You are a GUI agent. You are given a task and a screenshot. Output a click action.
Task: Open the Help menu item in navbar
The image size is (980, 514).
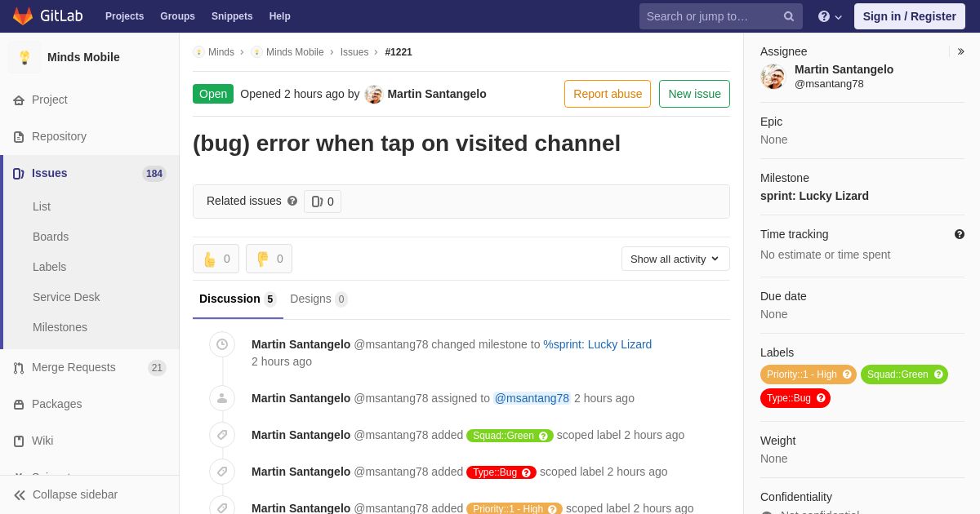tap(280, 16)
